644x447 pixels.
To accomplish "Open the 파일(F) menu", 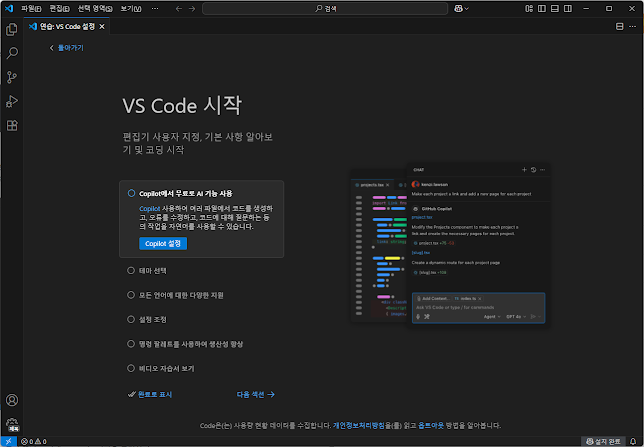I will [31, 9].
